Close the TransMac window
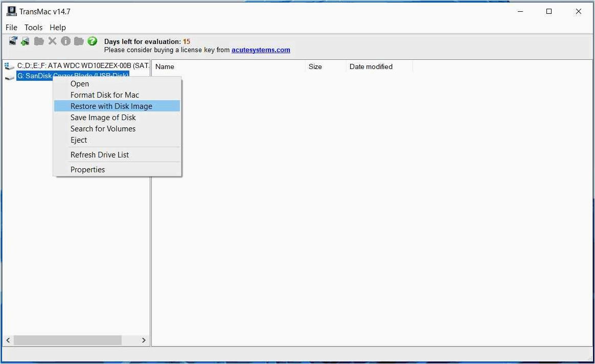The width and height of the screenshot is (595, 364). point(578,11)
